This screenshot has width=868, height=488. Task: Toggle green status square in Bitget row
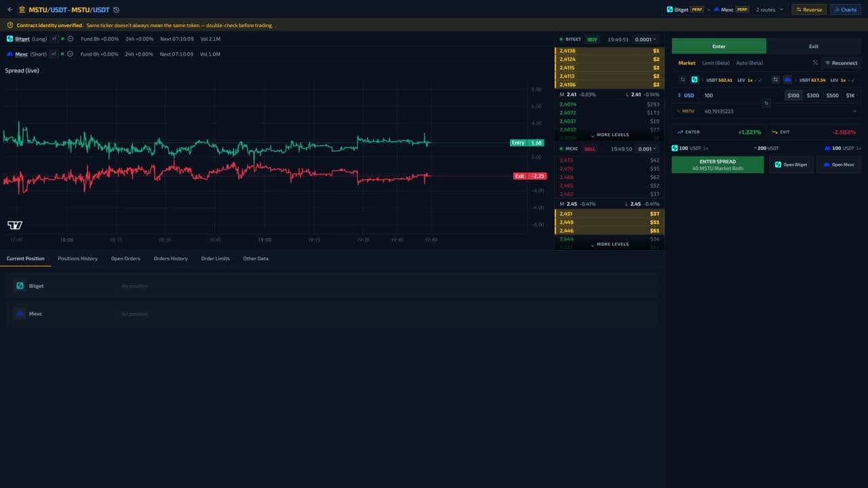click(x=62, y=39)
